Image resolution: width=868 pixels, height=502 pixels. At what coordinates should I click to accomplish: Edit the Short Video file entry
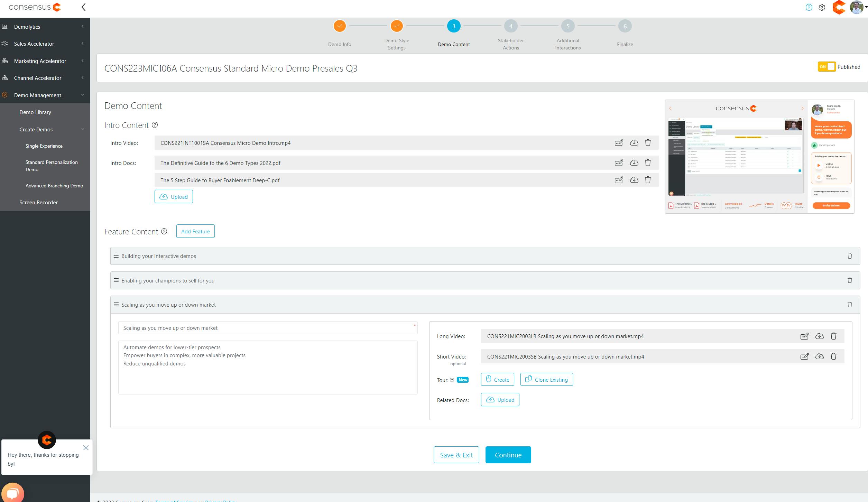(804, 356)
